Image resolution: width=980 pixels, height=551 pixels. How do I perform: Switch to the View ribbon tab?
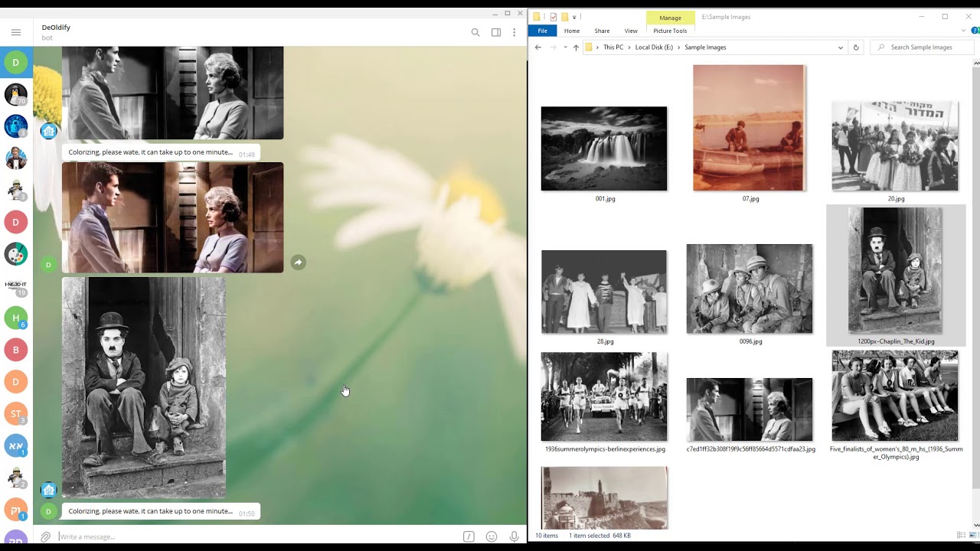click(631, 31)
